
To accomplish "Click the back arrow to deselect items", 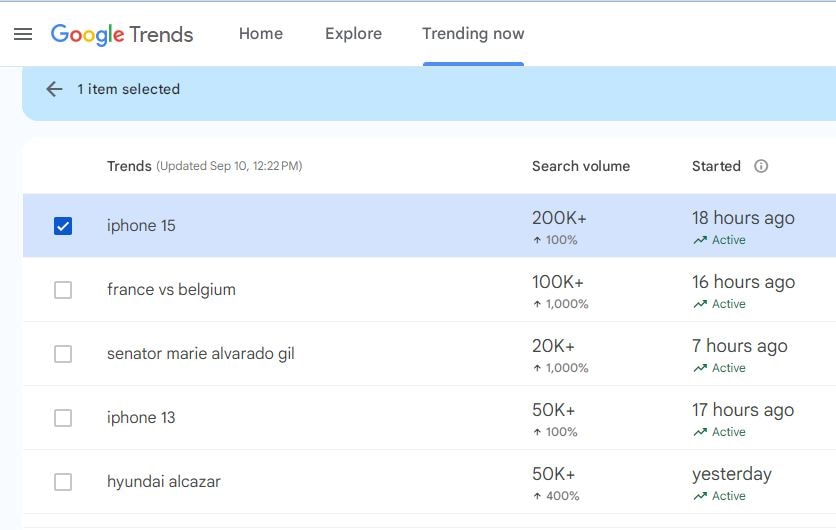I will coord(54,89).
